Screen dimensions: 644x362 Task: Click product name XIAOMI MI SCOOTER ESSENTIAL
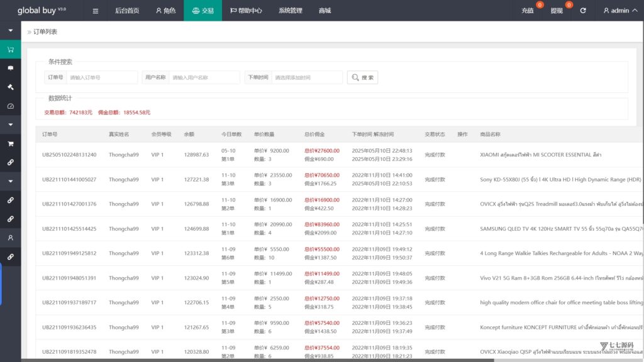540,155
